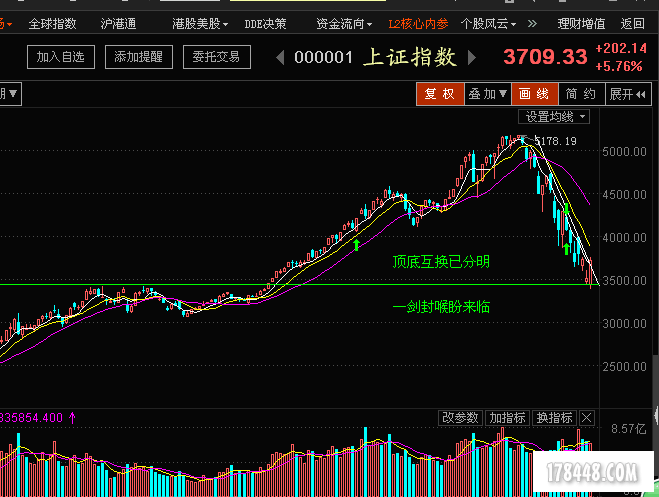Expand side panel with 展开 button

tap(628, 94)
